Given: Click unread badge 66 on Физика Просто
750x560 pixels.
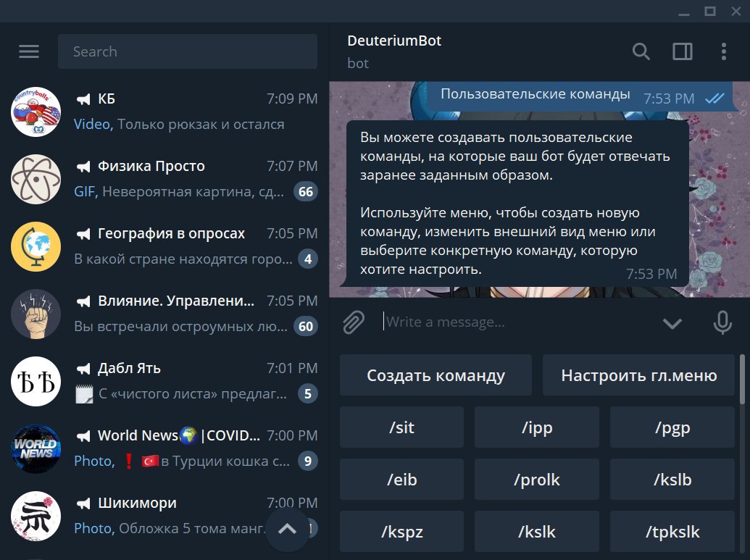Looking at the screenshot, I should pos(306,192).
